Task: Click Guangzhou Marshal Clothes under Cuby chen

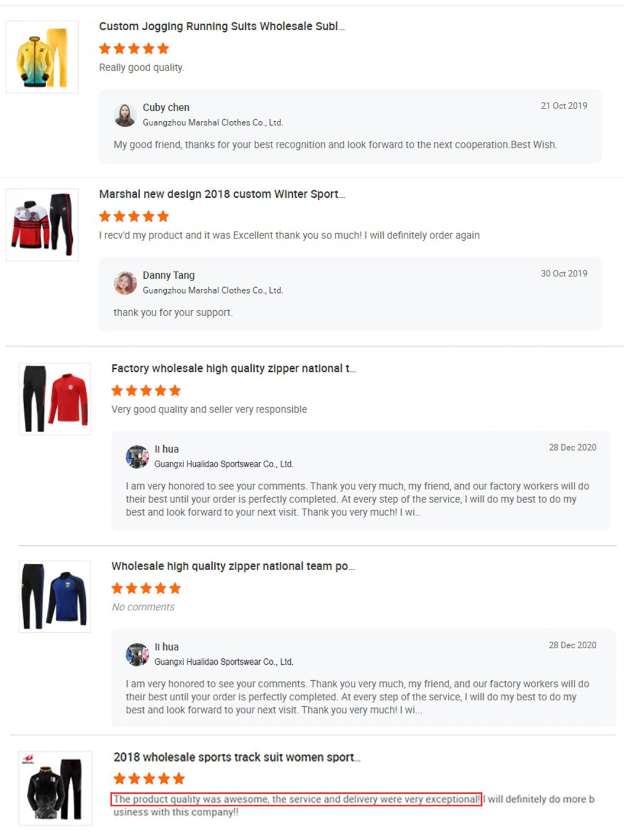Action: pyautogui.click(x=213, y=123)
